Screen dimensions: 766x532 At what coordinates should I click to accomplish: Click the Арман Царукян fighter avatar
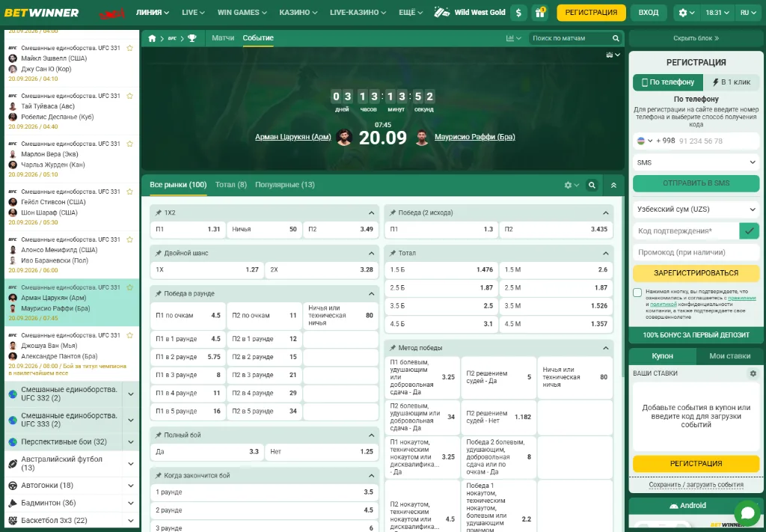(x=344, y=137)
